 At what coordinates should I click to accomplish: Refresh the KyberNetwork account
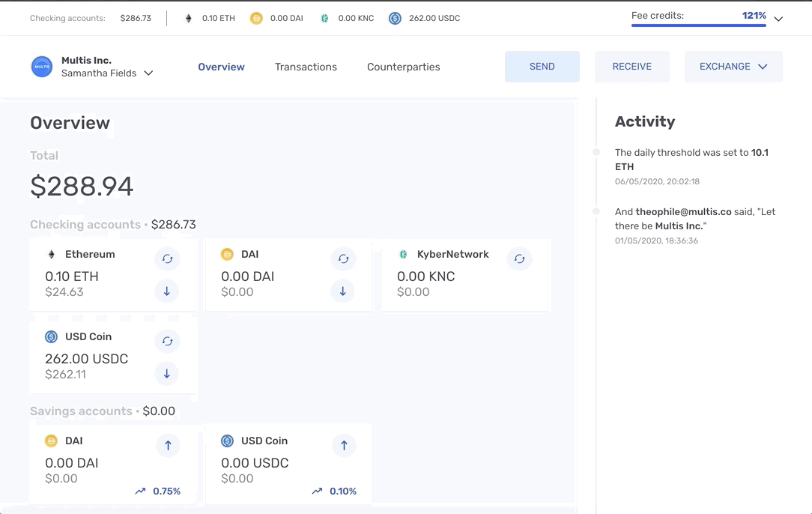click(519, 258)
